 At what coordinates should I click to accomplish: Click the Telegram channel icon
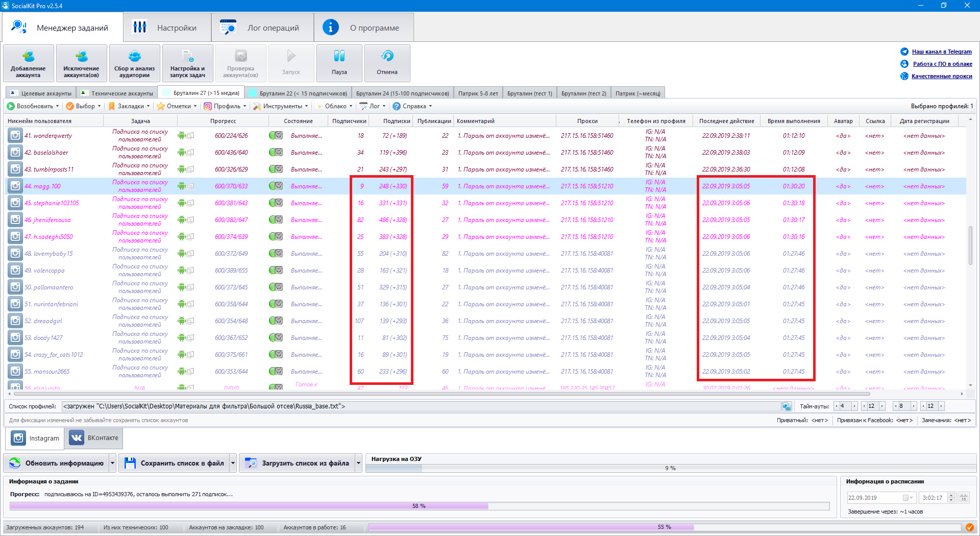tap(904, 52)
